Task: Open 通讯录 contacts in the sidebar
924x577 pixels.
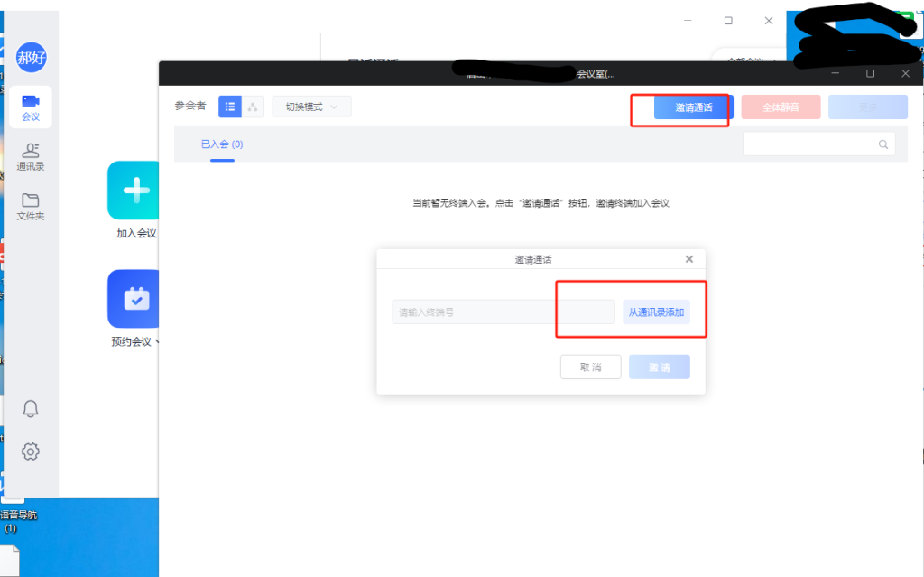Action: 31,156
